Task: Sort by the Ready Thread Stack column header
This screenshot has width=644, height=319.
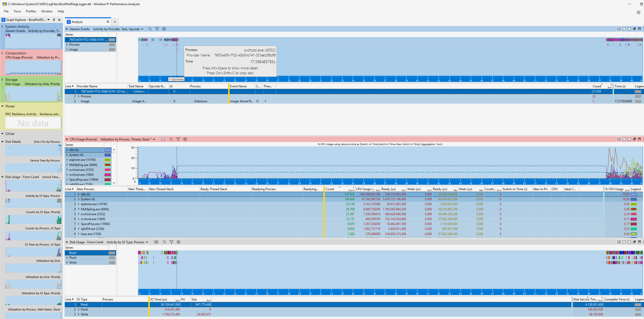Action: click(x=226, y=189)
